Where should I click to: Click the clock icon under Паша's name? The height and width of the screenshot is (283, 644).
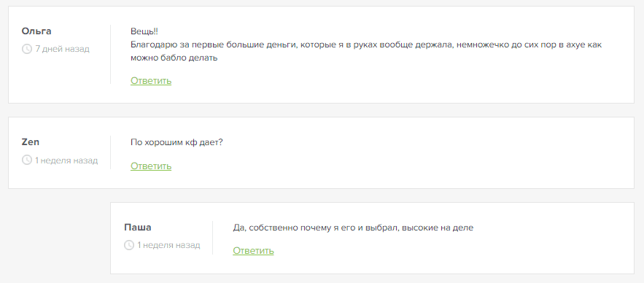[129, 245]
